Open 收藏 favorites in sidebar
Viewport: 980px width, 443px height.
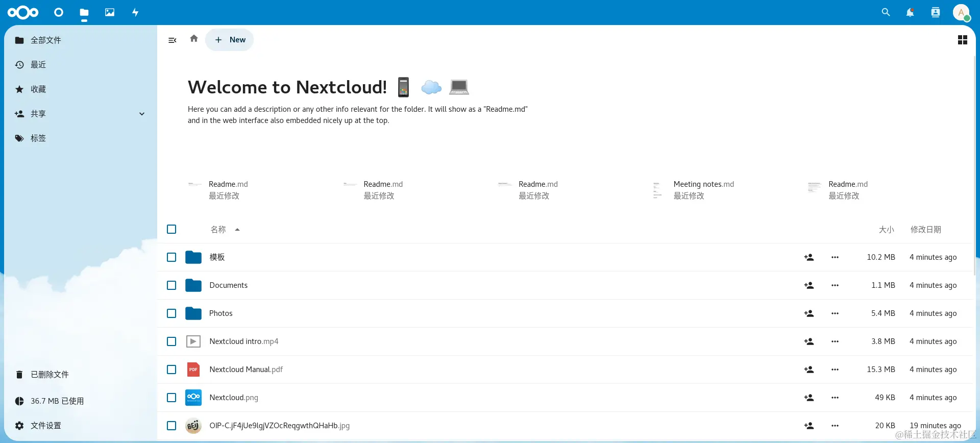click(81, 89)
